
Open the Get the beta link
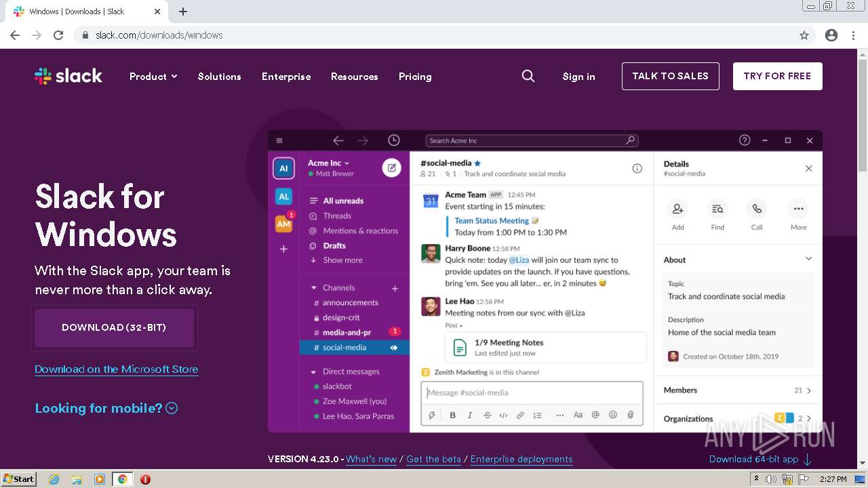tap(433, 459)
